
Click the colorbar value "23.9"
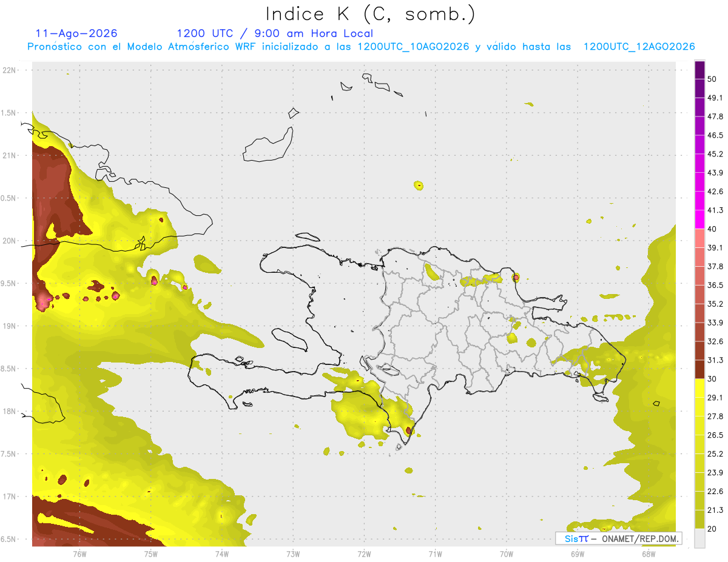click(715, 473)
